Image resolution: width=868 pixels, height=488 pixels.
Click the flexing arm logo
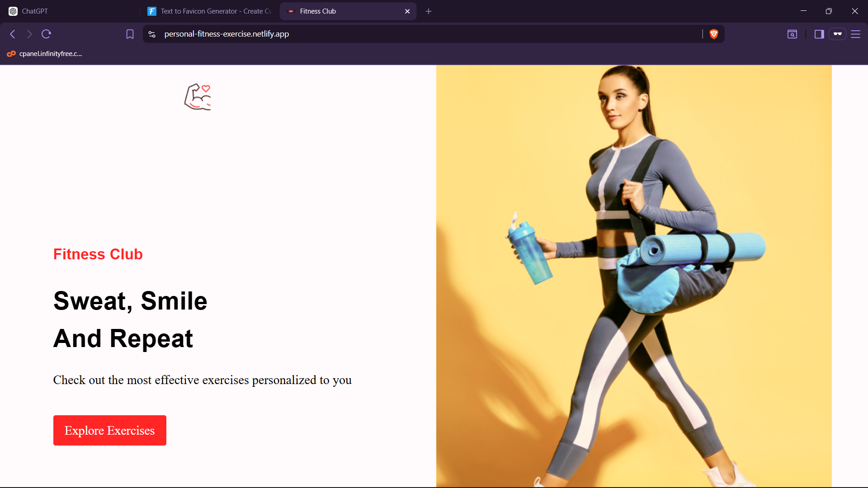[x=198, y=97]
